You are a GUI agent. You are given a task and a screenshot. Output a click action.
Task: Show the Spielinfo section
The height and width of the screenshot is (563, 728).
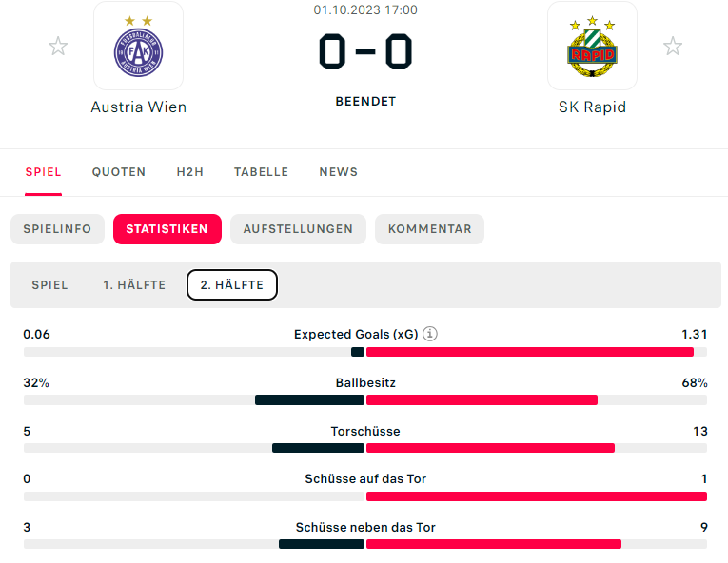[57, 229]
